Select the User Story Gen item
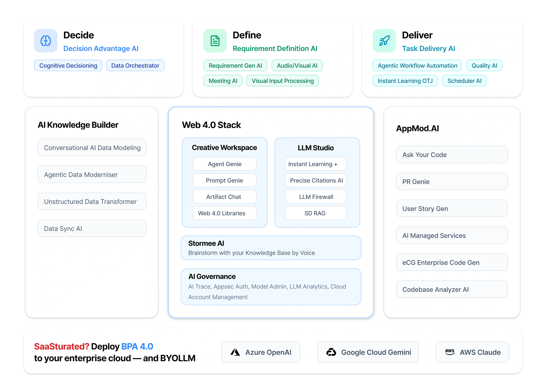The image size is (552, 392). [x=452, y=208]
